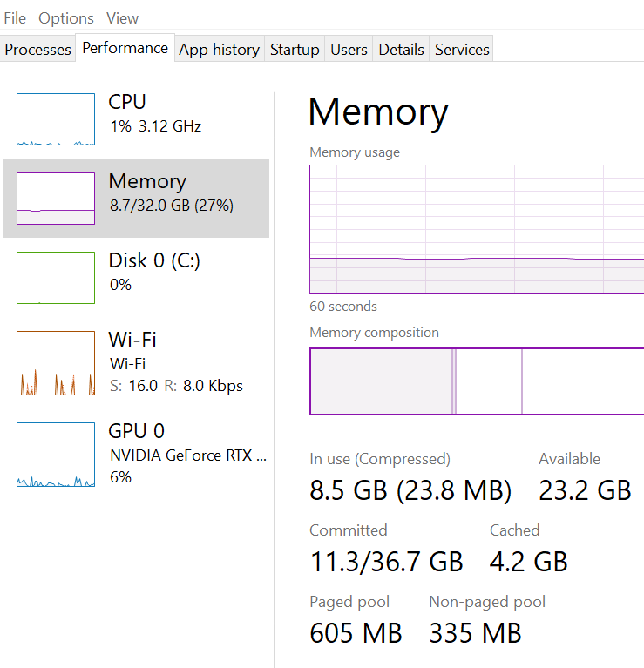Viewport: 644px width, 668px height.
Task: Select the NVIDIA GeForce RTX GPU label
Action: 188,455
